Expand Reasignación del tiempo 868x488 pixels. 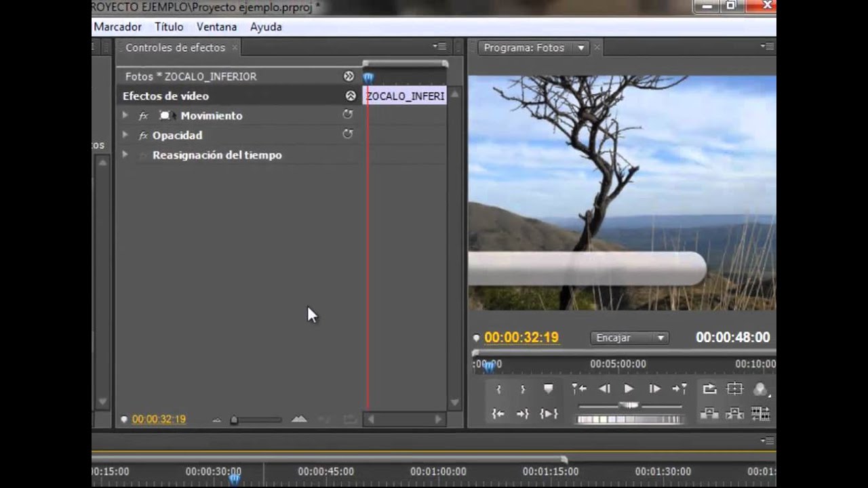[x=125, y=155]
